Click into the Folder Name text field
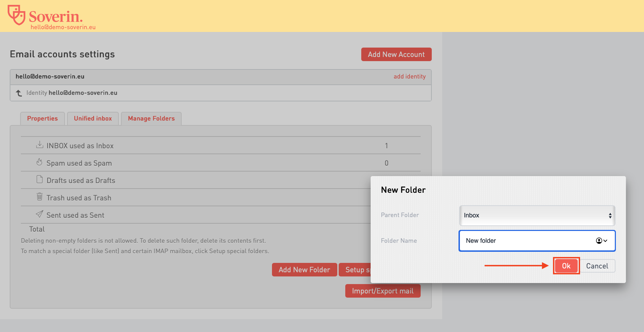644x332 pixels. [x=525, y=241]
